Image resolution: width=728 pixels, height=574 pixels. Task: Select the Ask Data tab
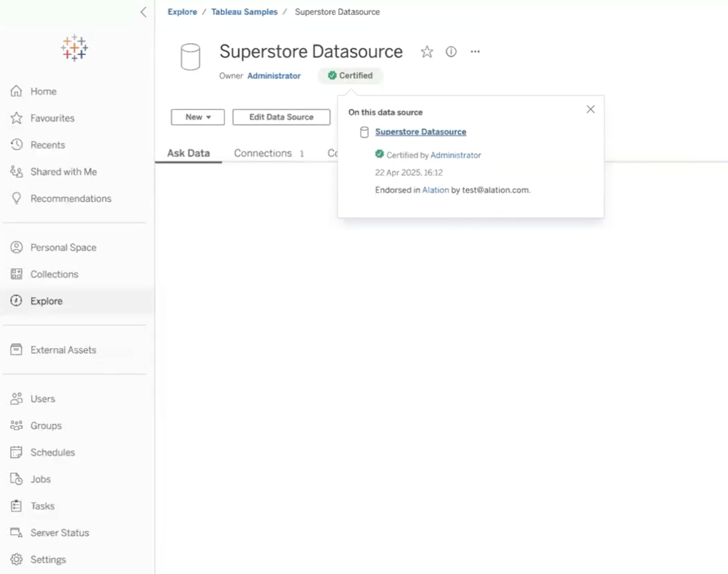[188, 153]
